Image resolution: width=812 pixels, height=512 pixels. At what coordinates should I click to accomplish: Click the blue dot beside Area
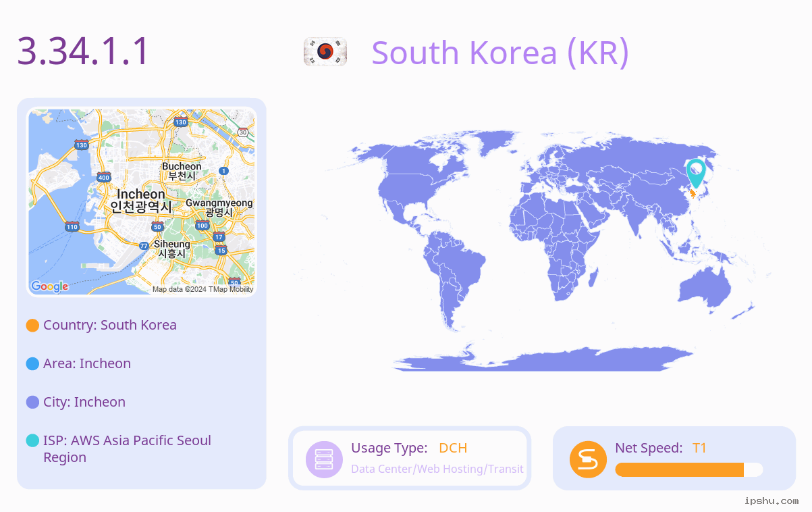(x=32, y=364)
